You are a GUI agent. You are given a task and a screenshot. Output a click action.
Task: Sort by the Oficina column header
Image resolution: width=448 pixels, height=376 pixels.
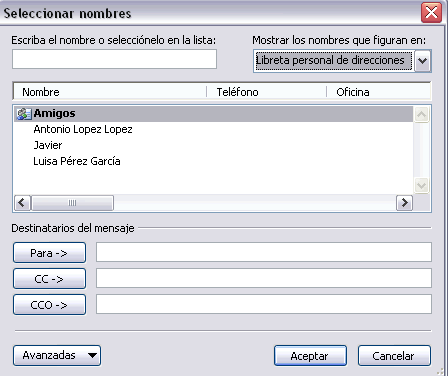[379, 92]
